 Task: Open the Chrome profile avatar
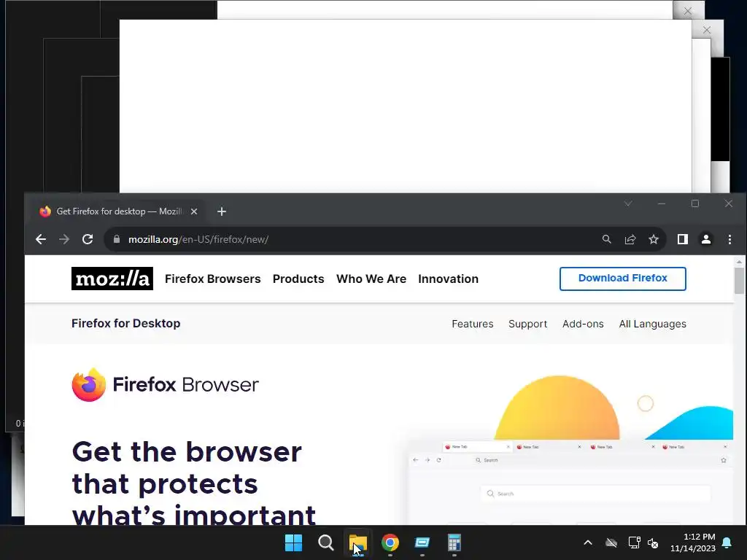pyautogui.click(x=706, y=239)
